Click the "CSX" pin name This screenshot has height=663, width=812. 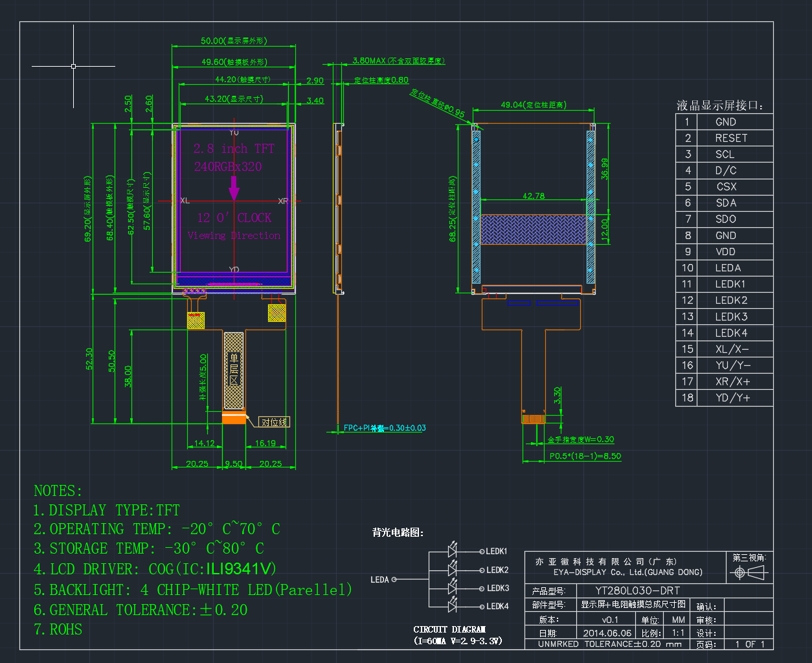point(727,186)
